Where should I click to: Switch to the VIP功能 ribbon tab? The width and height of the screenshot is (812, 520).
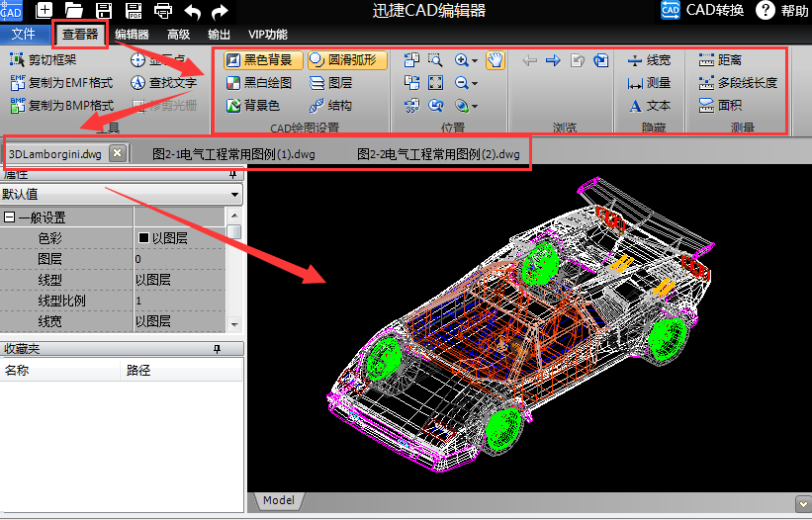tap(268, 35)
